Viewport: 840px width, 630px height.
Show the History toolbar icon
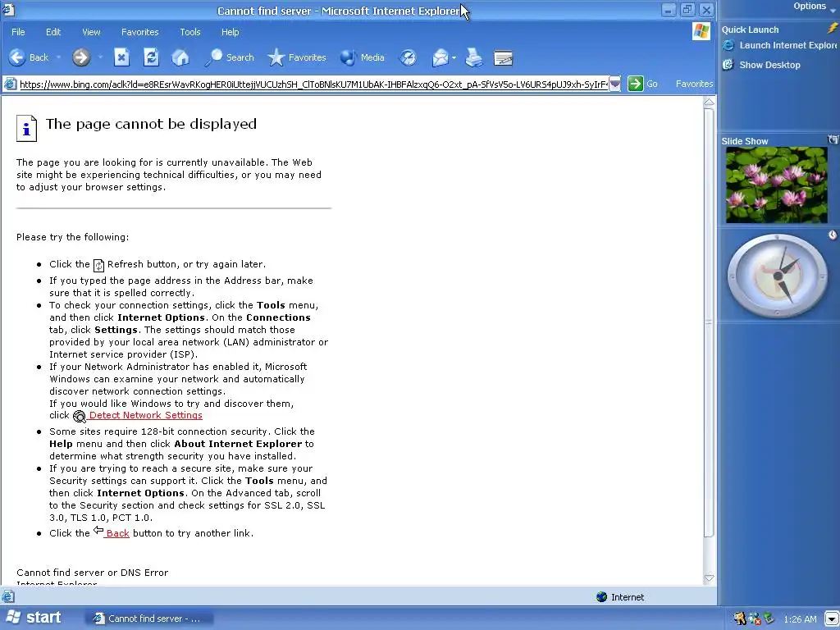[409, 57]
